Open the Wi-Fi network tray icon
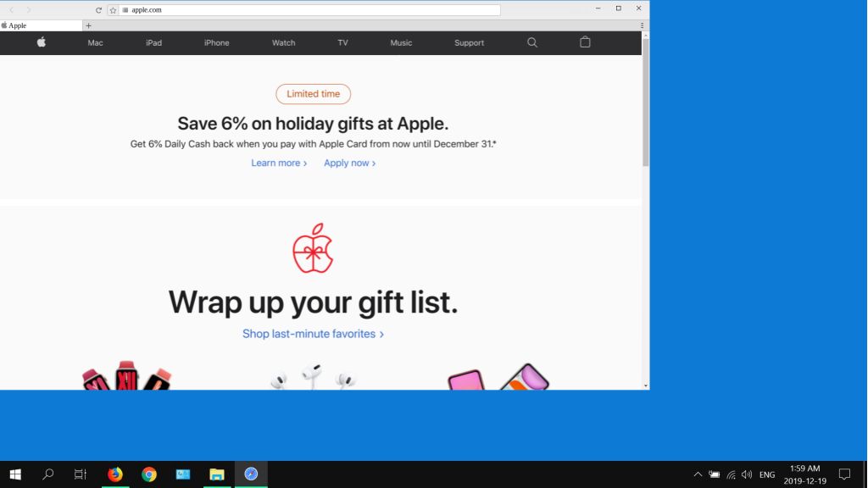Viewport: 868px width, 488px height. point(731,474)
